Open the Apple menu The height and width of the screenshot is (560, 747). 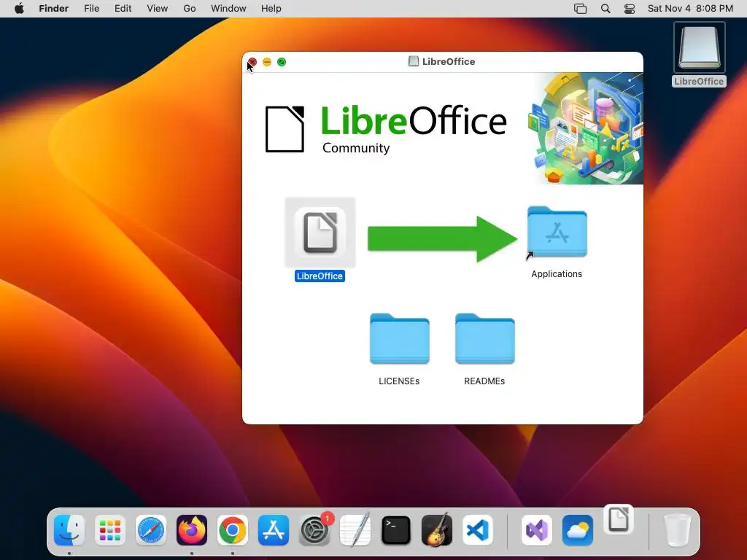pyautogui.click(x=19, y=9)
